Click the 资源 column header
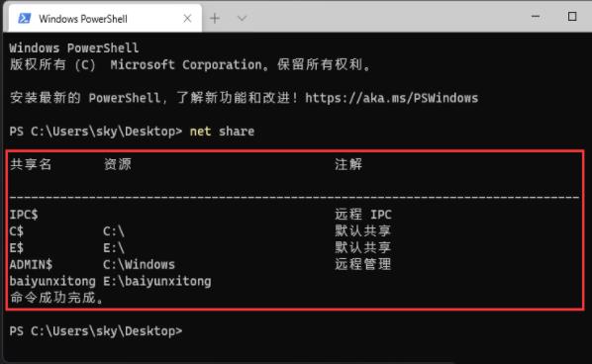592x364 pixels. [118, 164]
